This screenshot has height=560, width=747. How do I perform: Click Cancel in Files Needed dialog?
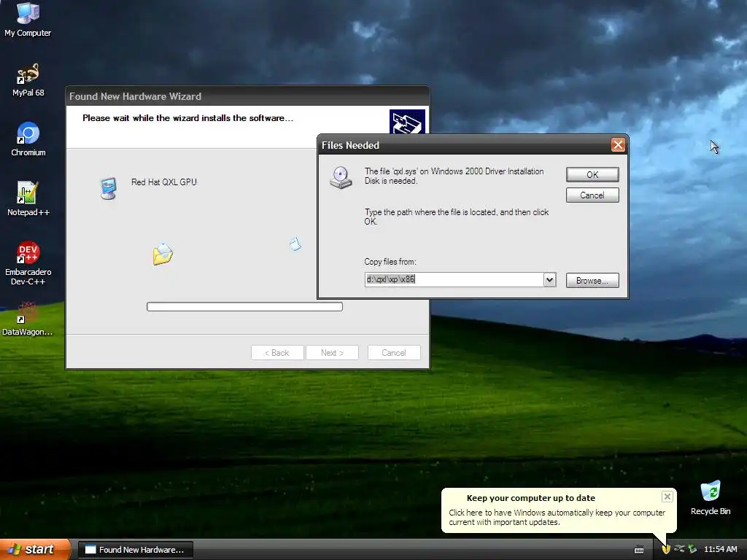592,195
